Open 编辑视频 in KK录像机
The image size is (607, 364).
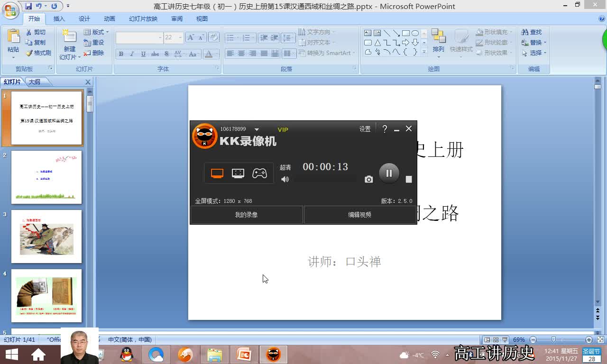click(360, 215)
